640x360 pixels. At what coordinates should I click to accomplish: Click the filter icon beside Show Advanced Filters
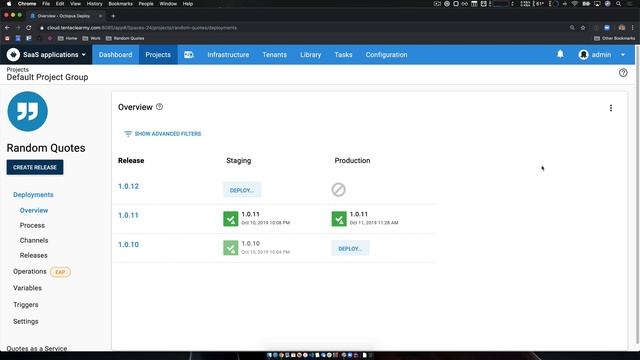[x=128, y=134]
